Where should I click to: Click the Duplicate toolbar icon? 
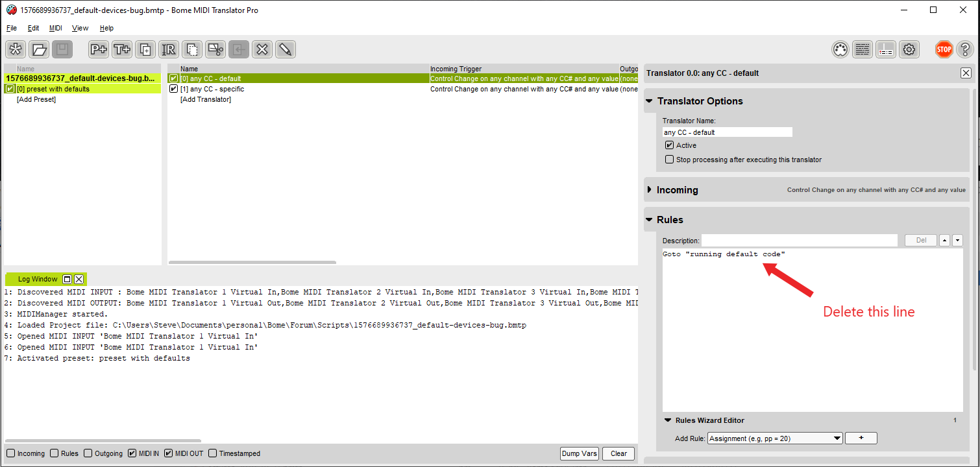click(145, 49)
